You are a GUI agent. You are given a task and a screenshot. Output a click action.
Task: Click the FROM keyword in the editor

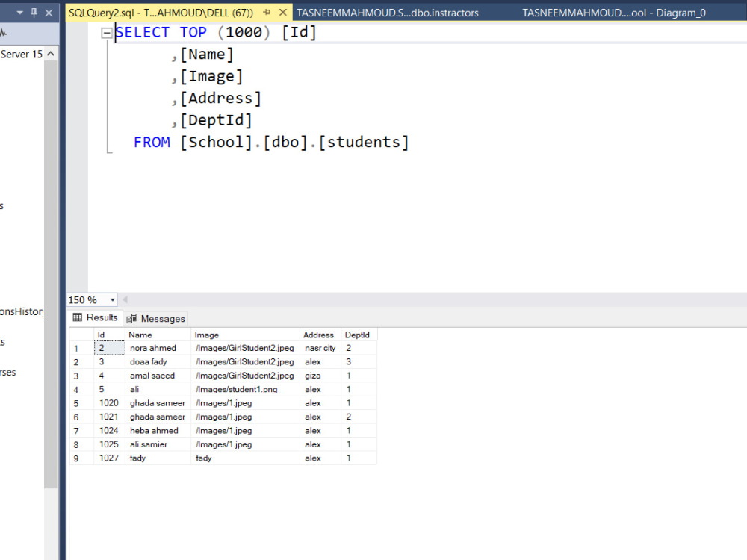coord(152,143)
